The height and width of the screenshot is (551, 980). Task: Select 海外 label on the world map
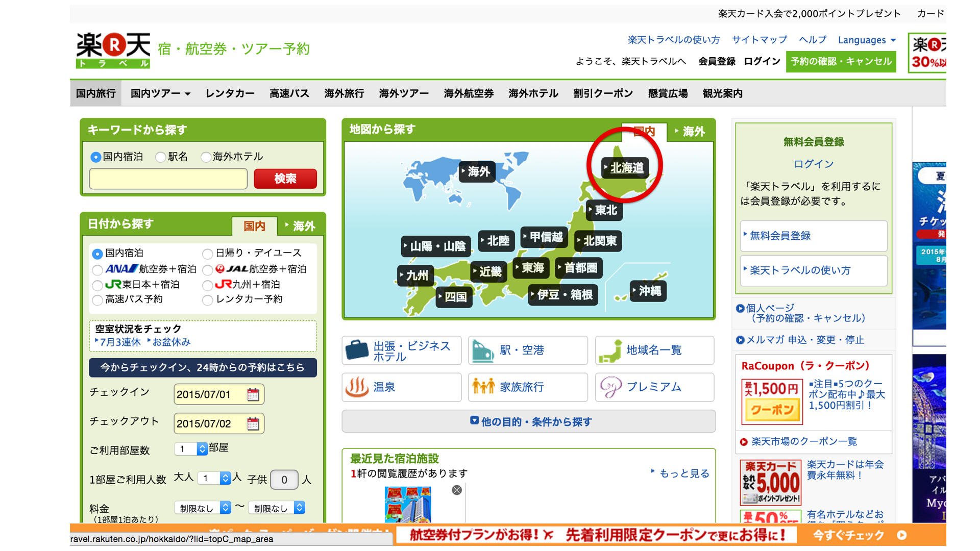tap(477, 171)
